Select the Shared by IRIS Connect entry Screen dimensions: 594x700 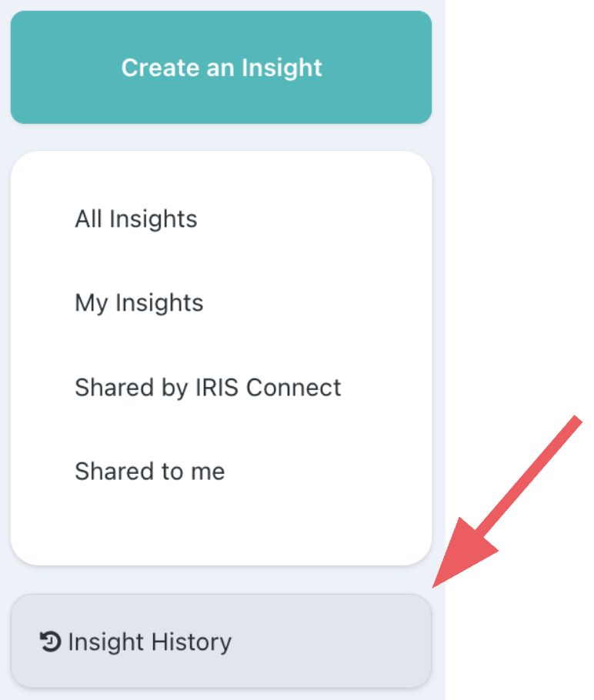click(208, 387)
